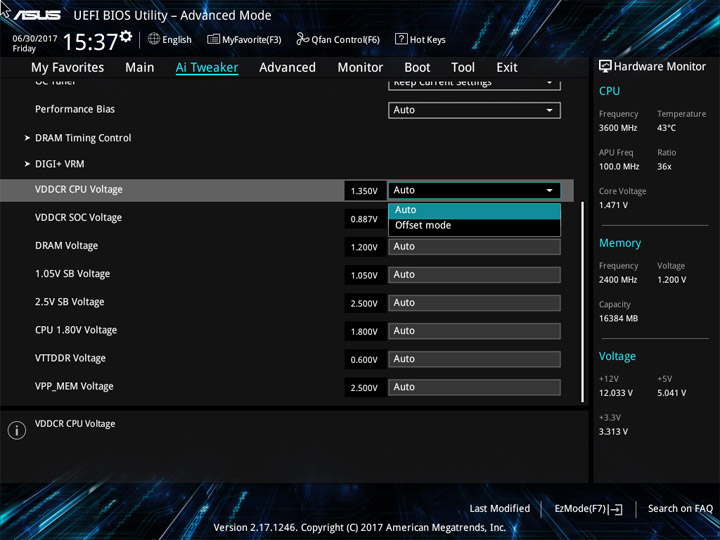Switch to My Favorites tab
The height and width of the screenshot is (540, 720).
pyautogui.click(x=68, y=68)
